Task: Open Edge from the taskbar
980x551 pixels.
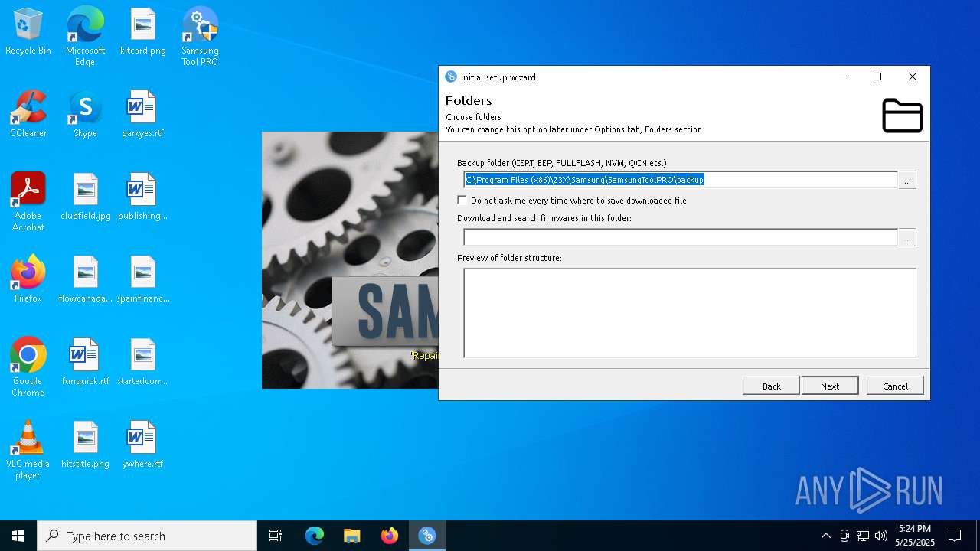Action: [315, 536]
